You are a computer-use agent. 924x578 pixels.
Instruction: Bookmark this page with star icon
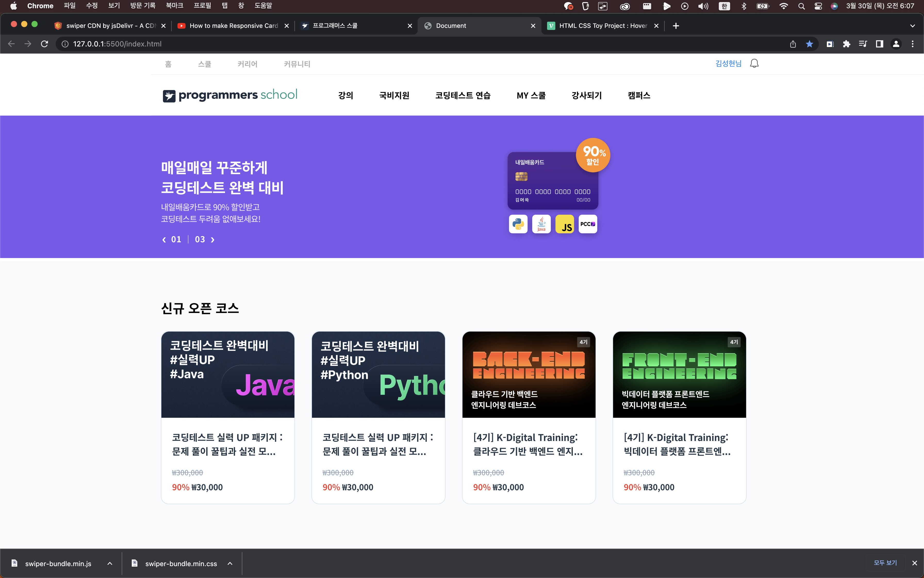click(x=810, y=44)
